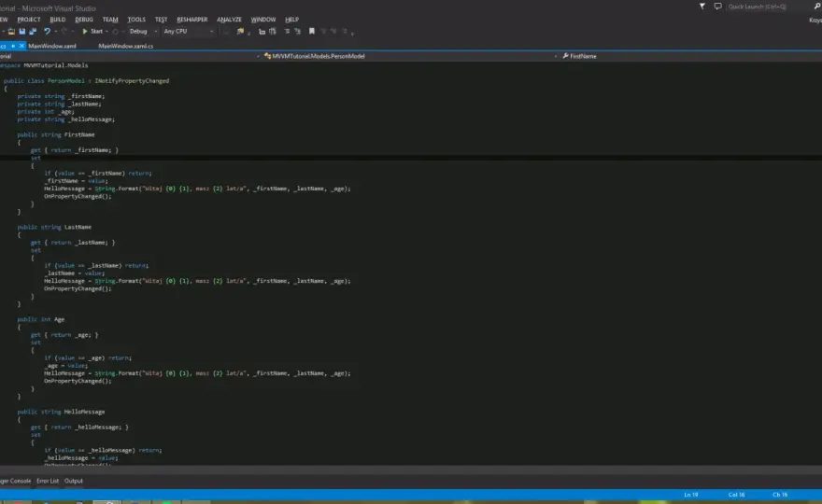Open the TOOLS menu
The image size is (822, 504).
[x=136, y=20]
